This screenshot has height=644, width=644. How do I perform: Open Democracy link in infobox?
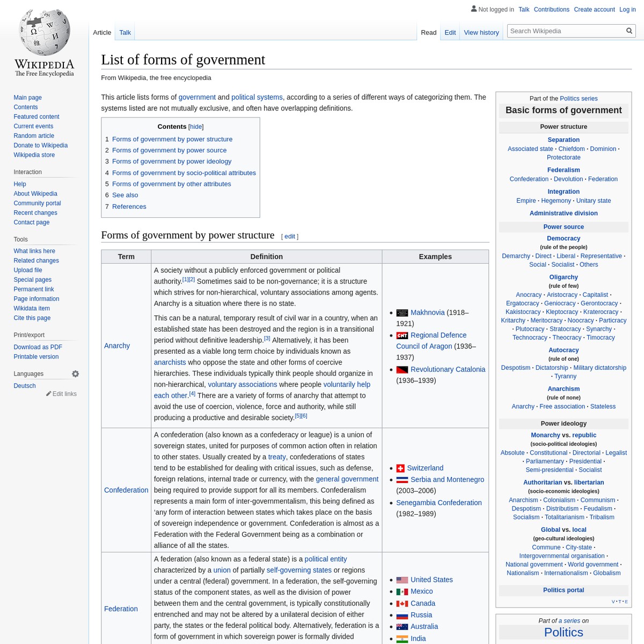(x=563, y=239)
